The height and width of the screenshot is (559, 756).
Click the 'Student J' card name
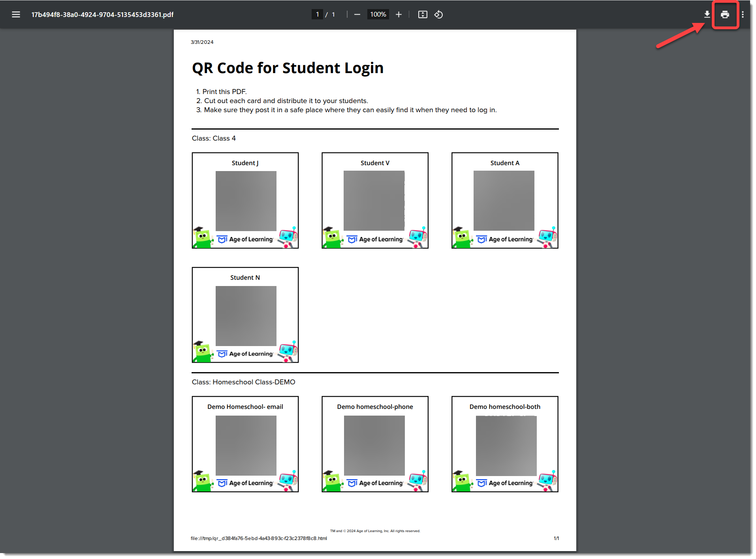click(x=245, y=163)
